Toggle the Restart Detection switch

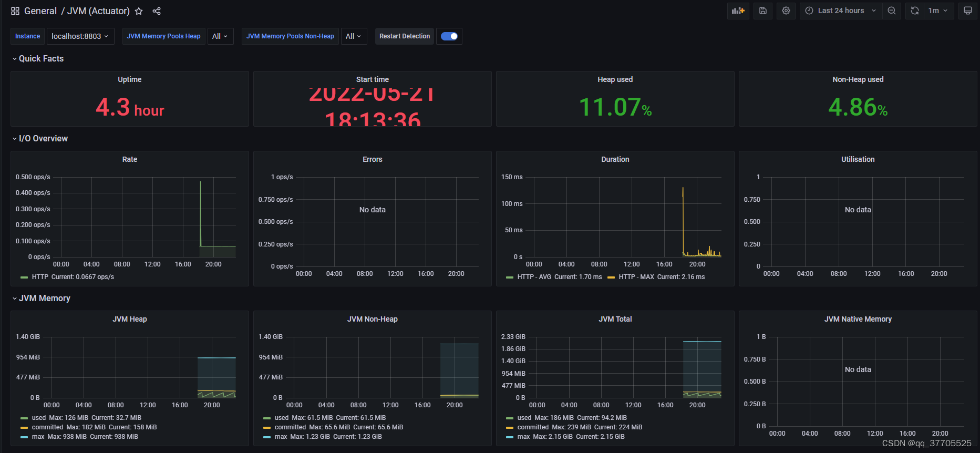(449, 36)
